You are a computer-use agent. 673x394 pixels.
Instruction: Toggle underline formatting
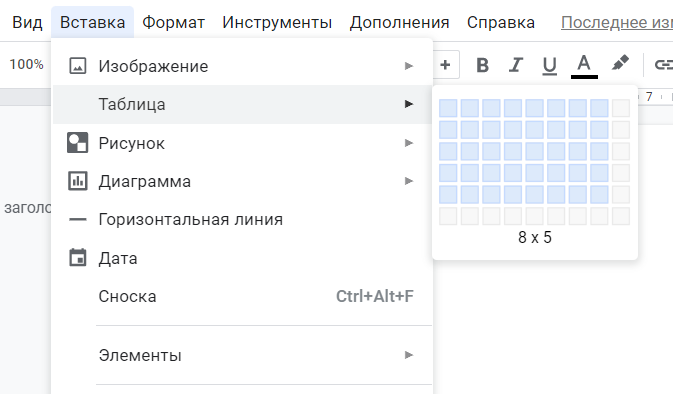click(x=549, y=66)
